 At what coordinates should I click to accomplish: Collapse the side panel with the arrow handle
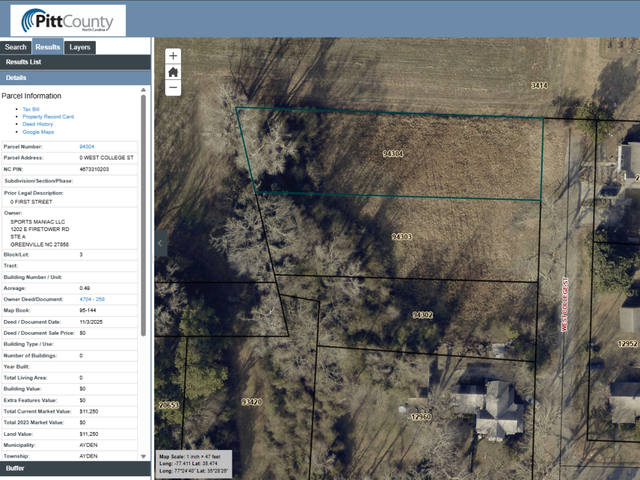pos(160,243)
